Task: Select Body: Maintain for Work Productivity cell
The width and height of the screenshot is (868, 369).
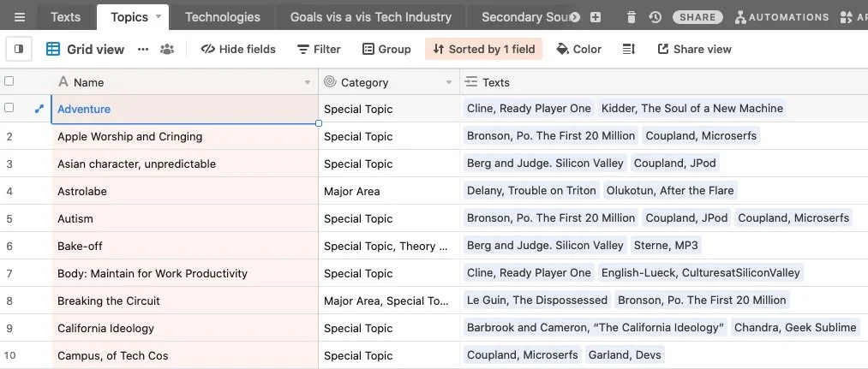Action: 185,273
